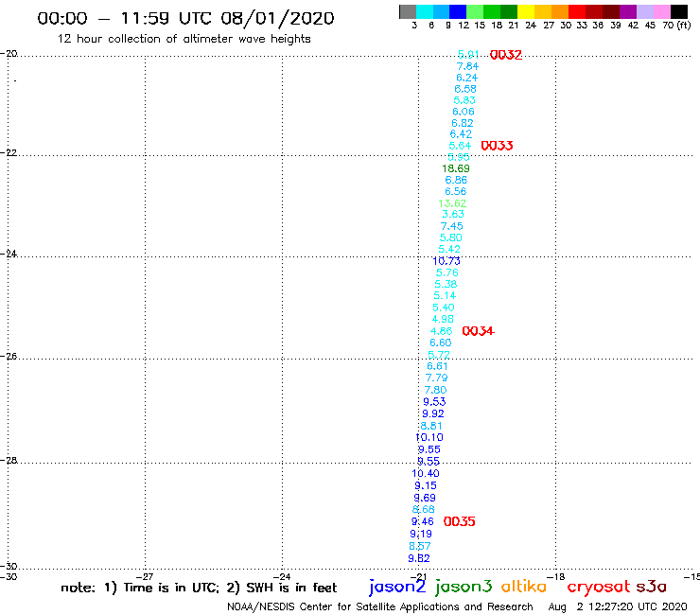Click the 9.15 wave height value

pos(426,485)
